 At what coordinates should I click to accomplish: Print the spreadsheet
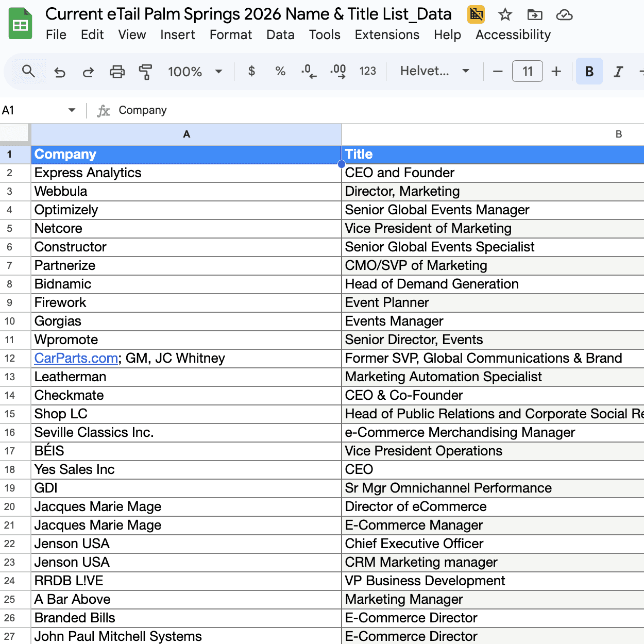point(117,72)
